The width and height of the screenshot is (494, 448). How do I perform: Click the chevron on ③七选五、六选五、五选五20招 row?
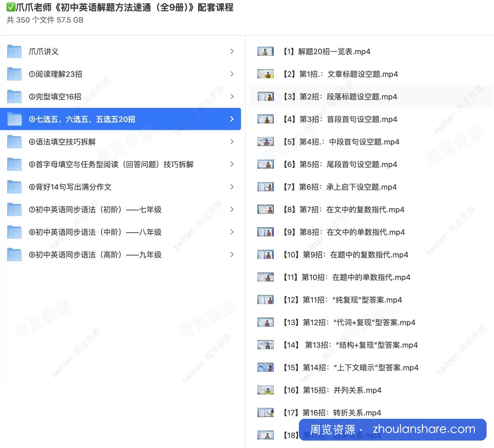tap(232, 119)
